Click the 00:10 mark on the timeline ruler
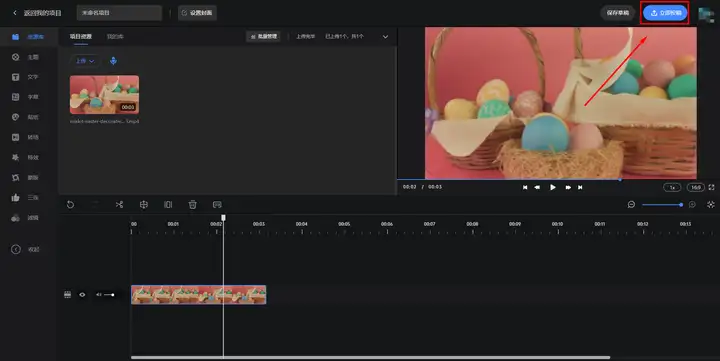Viewport: 720px width, 361px height. pos(557,224)
